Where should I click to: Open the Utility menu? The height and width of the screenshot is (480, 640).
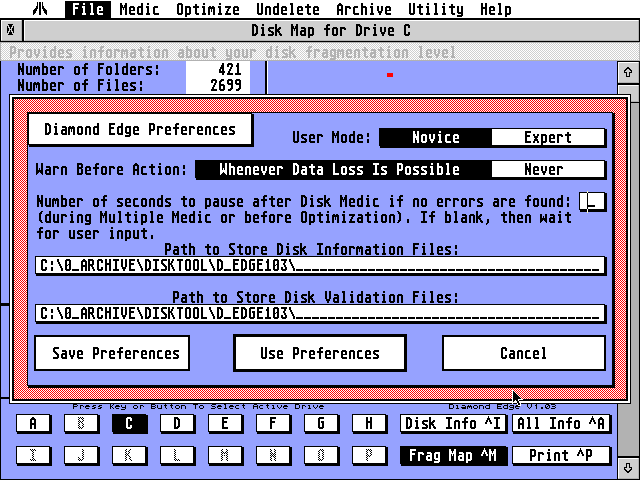[436, 9]
